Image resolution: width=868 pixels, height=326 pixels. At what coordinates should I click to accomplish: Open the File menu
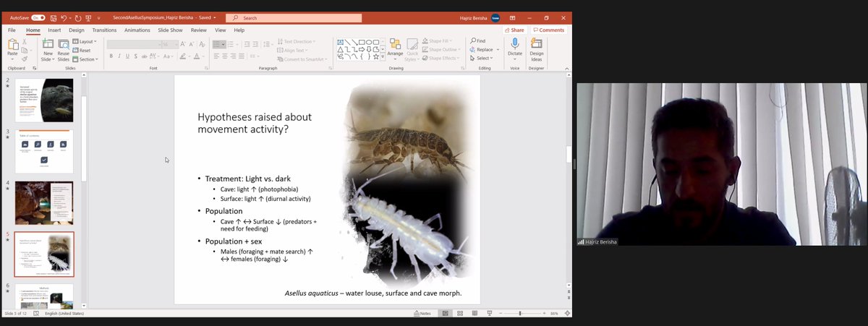tap(12, 30)
